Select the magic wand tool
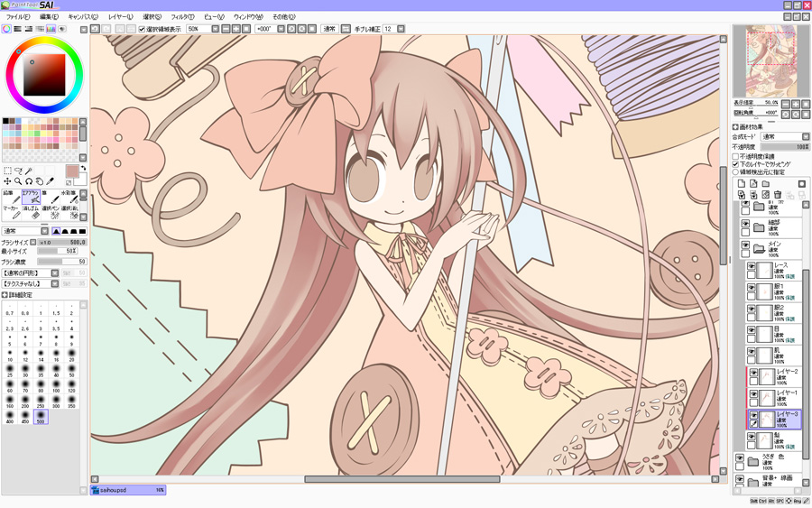The height and width of the screenshot is (508, 812). (x=29, y=171)
